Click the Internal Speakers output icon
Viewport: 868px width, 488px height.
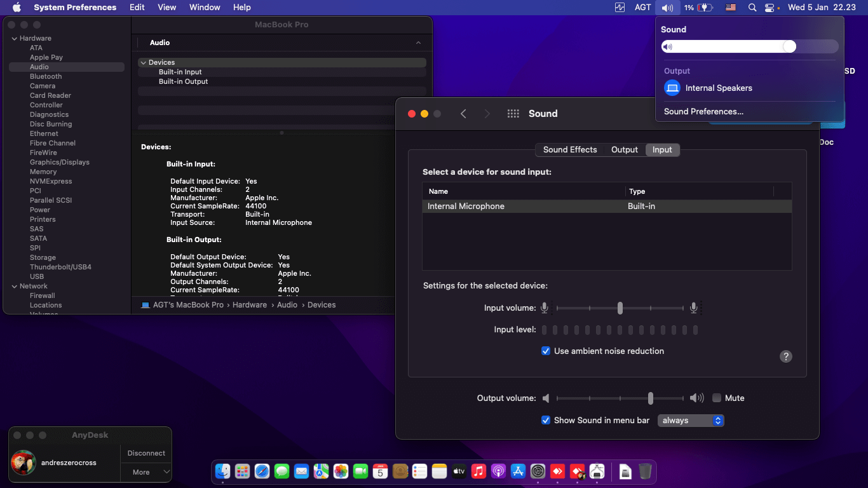tap(672, 88)
